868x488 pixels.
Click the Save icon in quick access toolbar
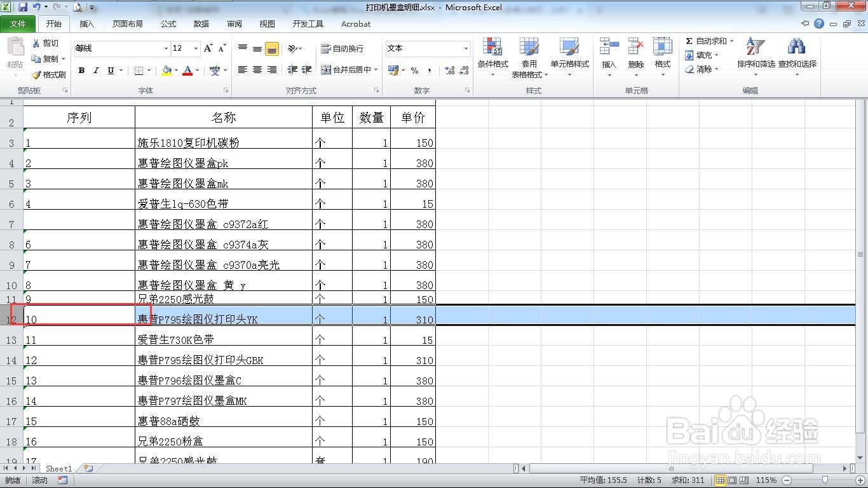click(23, 8)
